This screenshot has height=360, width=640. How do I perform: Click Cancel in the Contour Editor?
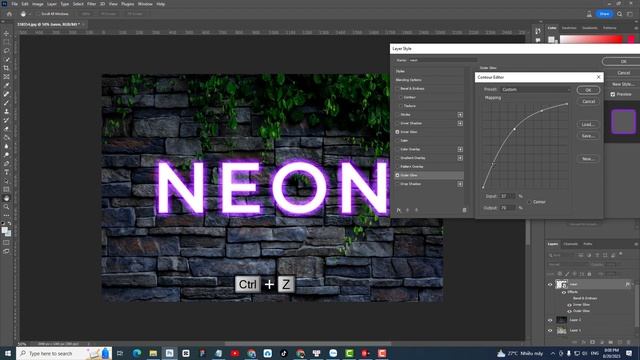[588, 101]
